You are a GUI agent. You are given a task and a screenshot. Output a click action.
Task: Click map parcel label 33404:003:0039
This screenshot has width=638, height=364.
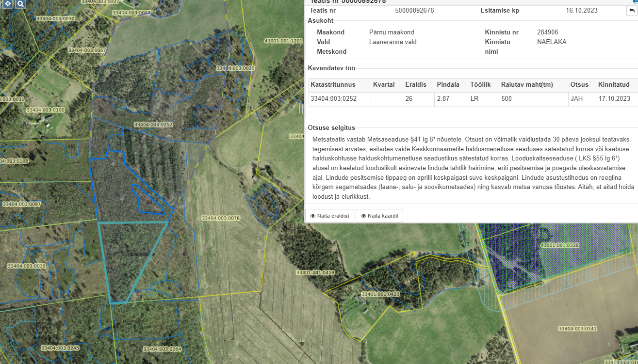pos(26,266)
